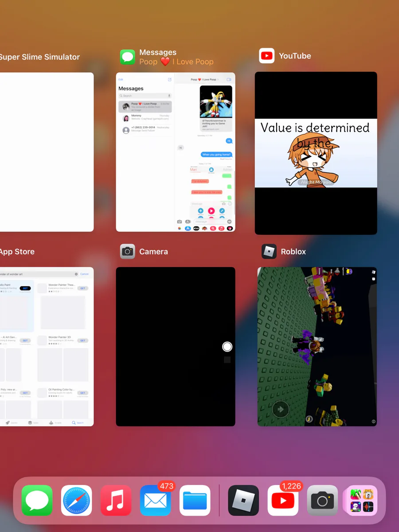Tap the black GET button in App Store card
Viewport: 399px width, 532px height.
(25, 288)
